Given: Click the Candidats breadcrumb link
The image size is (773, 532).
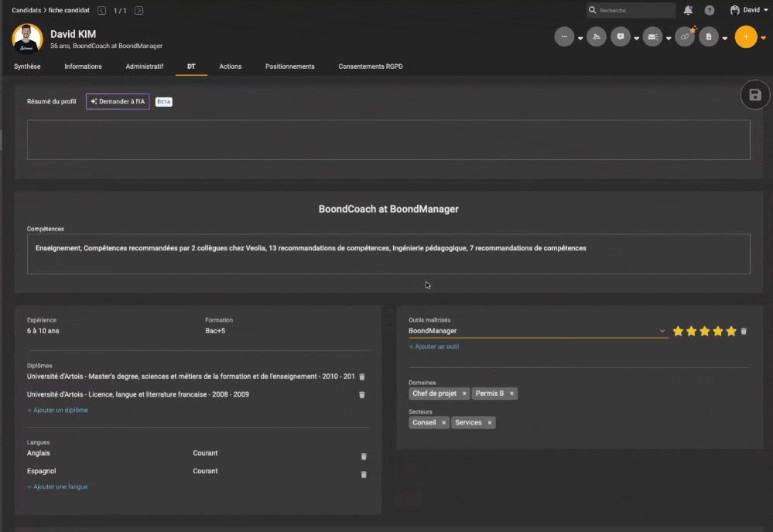Looking at the screenshot, I should pos(26,10).
